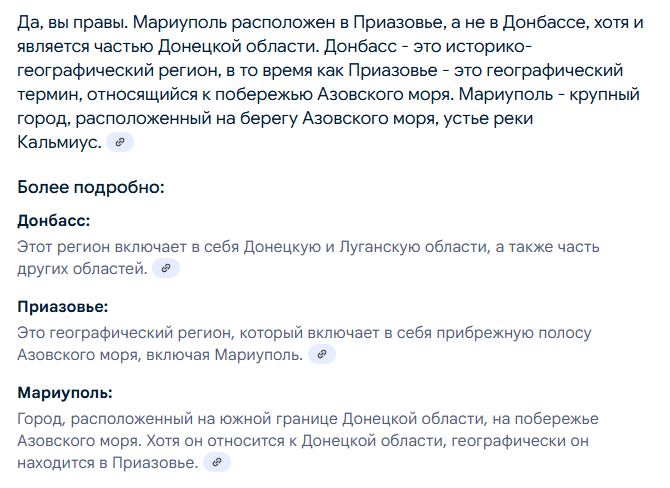The height and width of the screenshot is (488, 670).
Task: Click the phrase 'географически он' in Мариуполь description
Action: tap(520, 441)
